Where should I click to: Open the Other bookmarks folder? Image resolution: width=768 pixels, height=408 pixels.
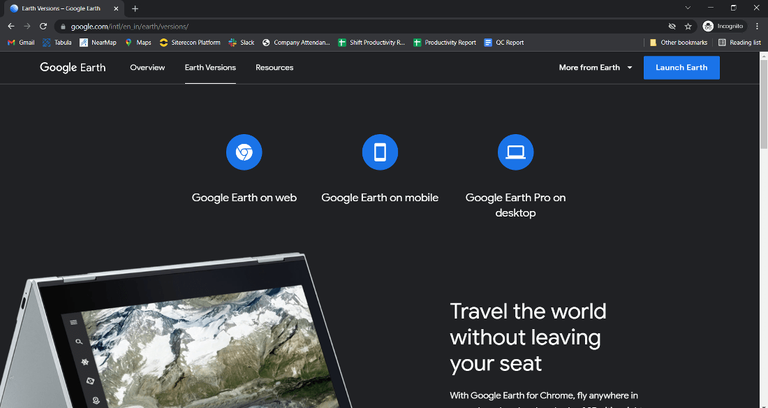[x=678, y=43]
